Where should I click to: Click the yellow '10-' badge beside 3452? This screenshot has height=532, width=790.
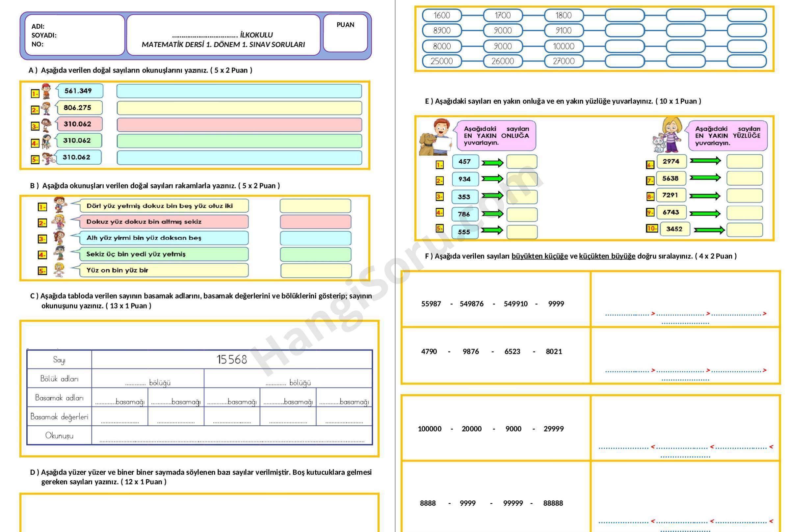pos(652,228)
